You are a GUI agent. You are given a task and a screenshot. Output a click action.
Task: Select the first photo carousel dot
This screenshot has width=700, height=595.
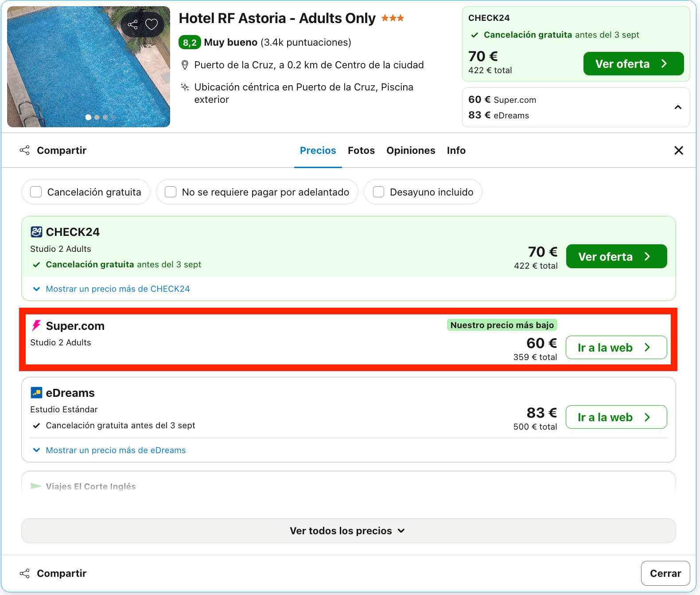point(88,117)
